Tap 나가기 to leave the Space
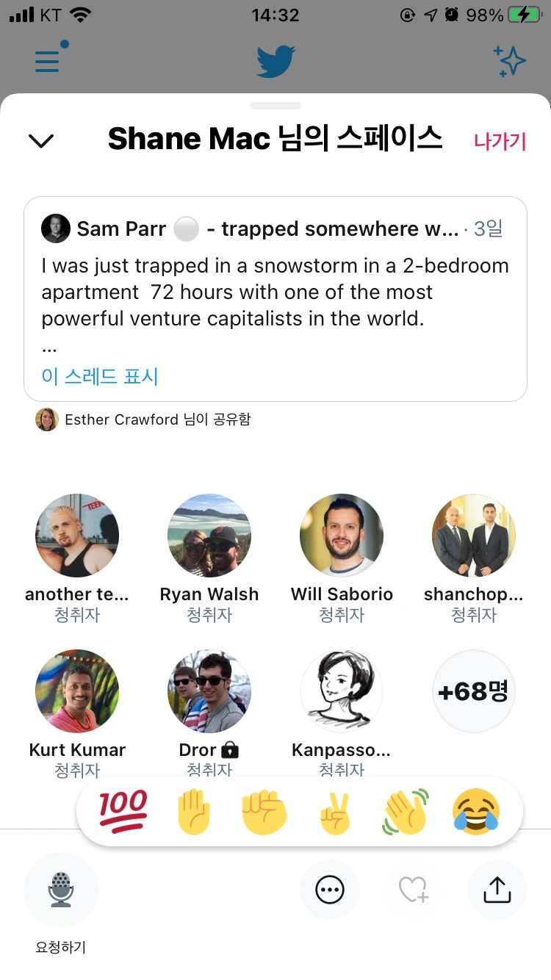Screen dimensions: 551x980 [x=500, y=141]
